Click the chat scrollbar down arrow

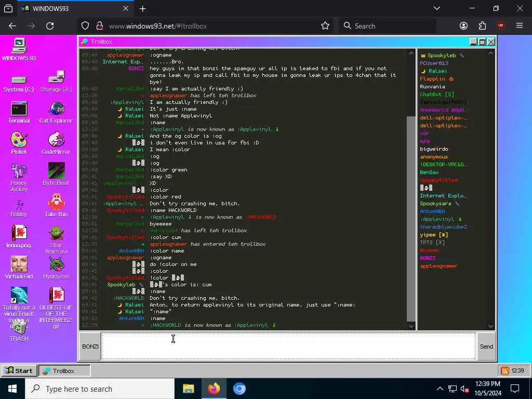411,326
